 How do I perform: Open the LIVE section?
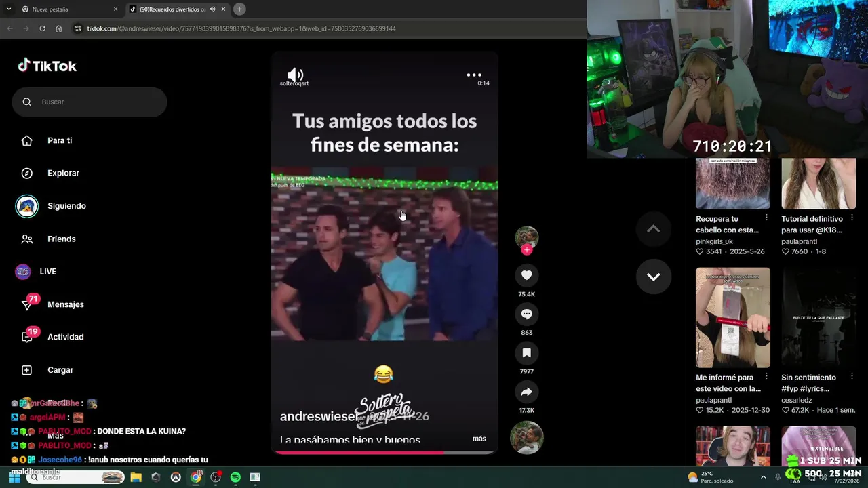(x=47, y=271)
